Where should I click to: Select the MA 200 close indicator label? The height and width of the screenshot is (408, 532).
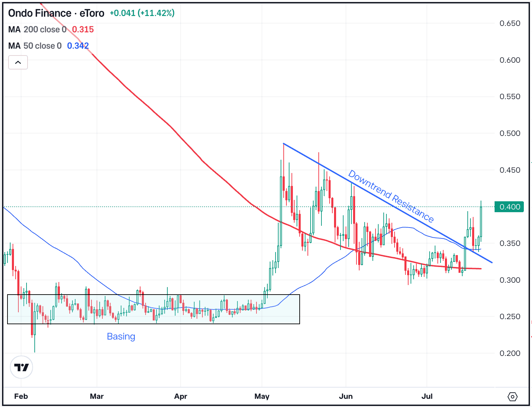tap(37, 30)
